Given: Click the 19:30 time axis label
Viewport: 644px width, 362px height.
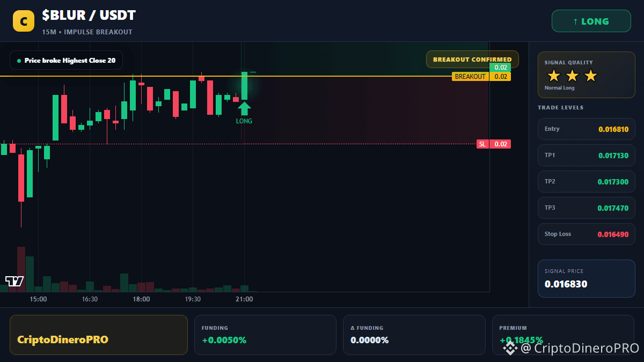Looking at the screenshot, I should 193,299.
